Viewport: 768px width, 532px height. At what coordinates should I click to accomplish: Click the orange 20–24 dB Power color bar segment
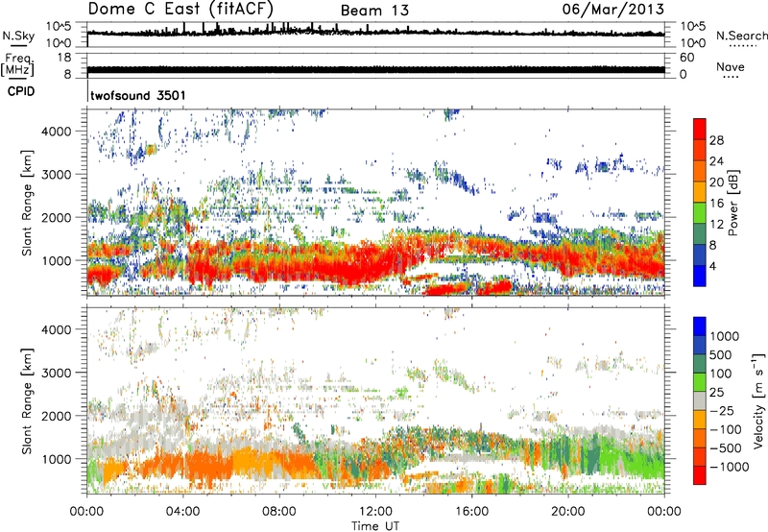(700, 171)
